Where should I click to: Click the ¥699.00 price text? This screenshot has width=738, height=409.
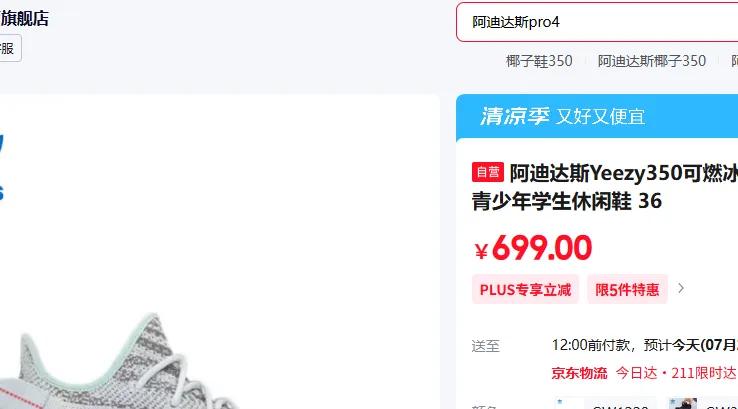532,248
